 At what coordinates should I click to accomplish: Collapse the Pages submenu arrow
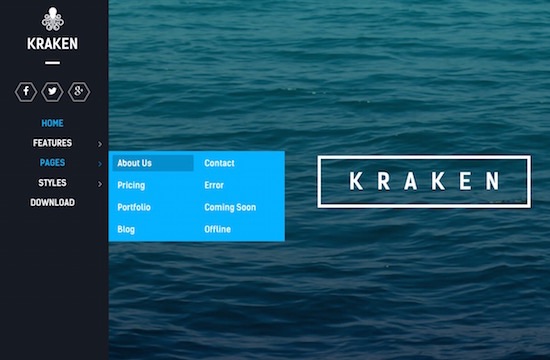[x=100, y=164]
